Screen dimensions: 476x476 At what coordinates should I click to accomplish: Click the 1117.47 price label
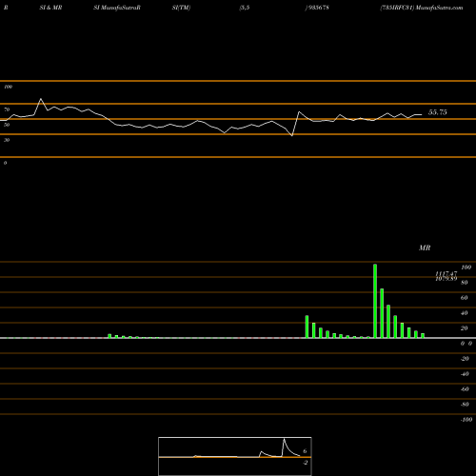coord(446,273)
